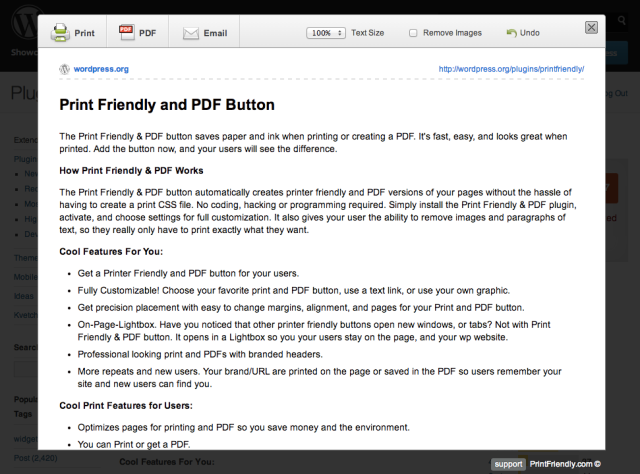
Task: Select the "How Print Friendly & PDF Works" subheading
Action: 131,171
